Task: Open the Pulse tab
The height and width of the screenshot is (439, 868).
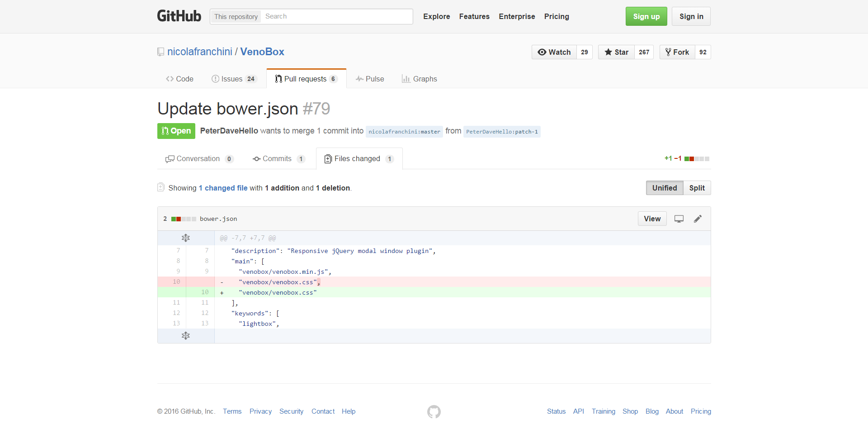Action: (370, 79)
